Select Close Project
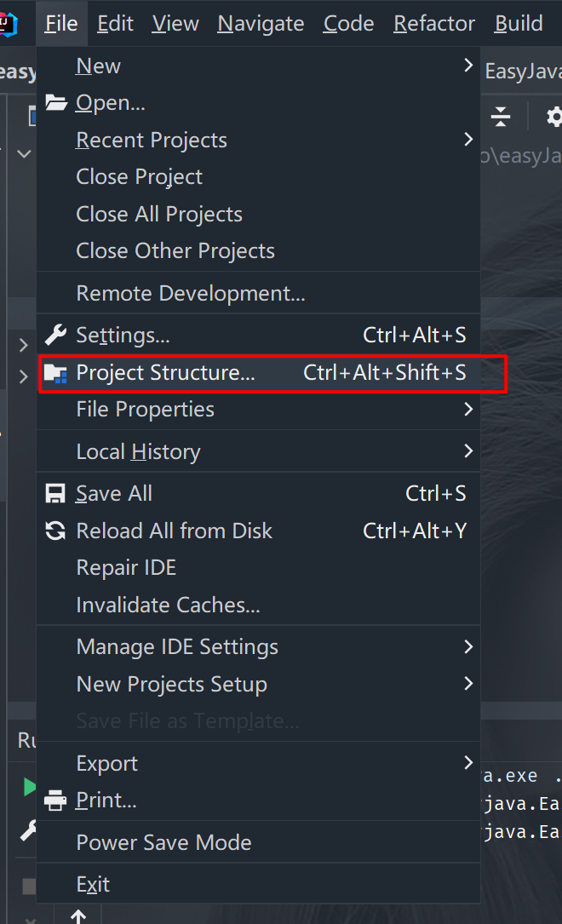562x924 pixels. (140, 177)
